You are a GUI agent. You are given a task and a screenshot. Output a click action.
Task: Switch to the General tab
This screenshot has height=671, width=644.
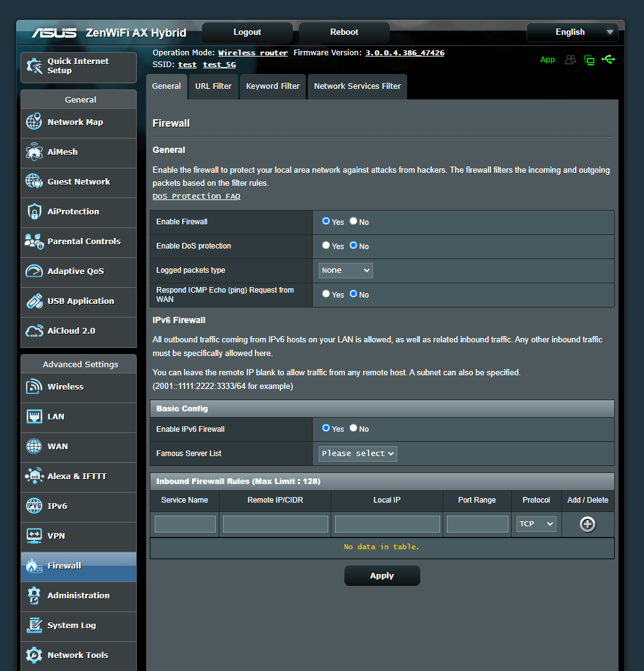tap(167, 86)
